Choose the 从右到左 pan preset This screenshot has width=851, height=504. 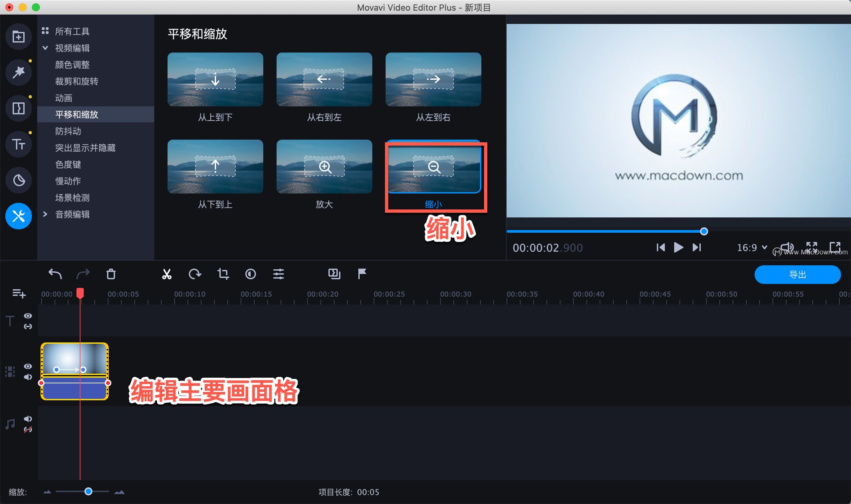click(x=324, y=79)
